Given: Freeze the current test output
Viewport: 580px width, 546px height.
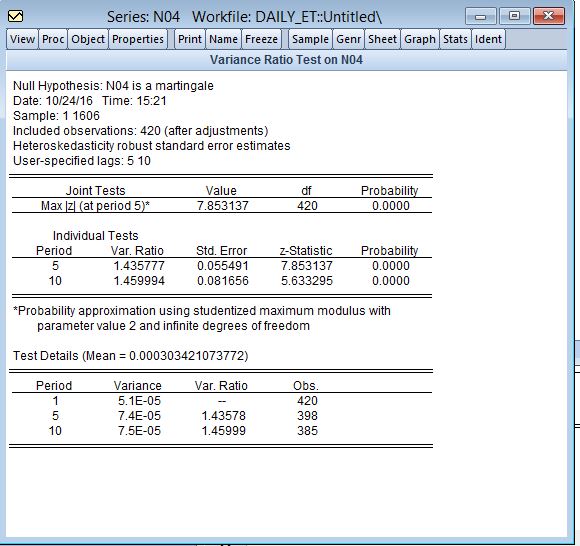Looking at the screenshot, I should click(261, 39).
